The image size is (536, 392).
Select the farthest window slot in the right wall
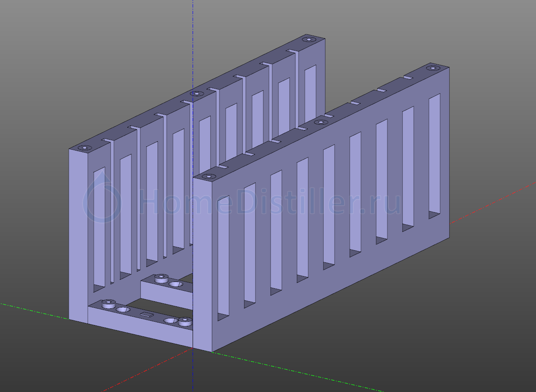[434, 156]
